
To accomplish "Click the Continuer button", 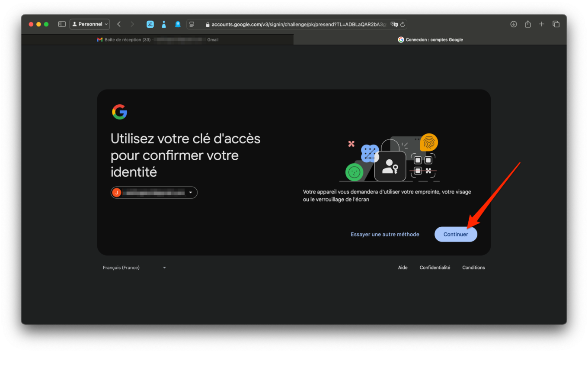I will pos(456,234).
